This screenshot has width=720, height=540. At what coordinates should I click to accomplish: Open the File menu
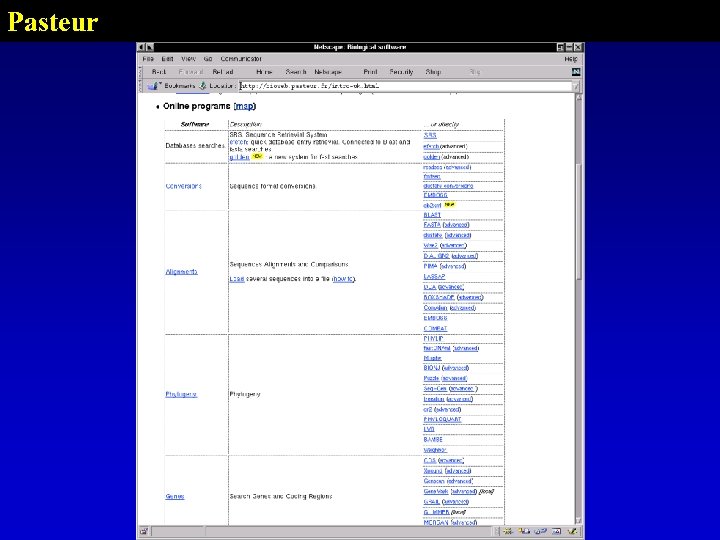point(148,59)
